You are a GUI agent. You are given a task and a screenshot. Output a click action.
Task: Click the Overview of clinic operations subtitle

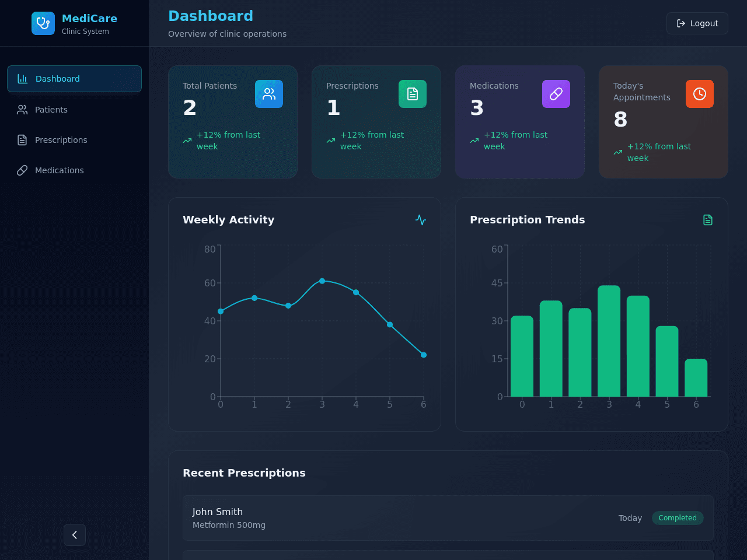click(227, 34)
